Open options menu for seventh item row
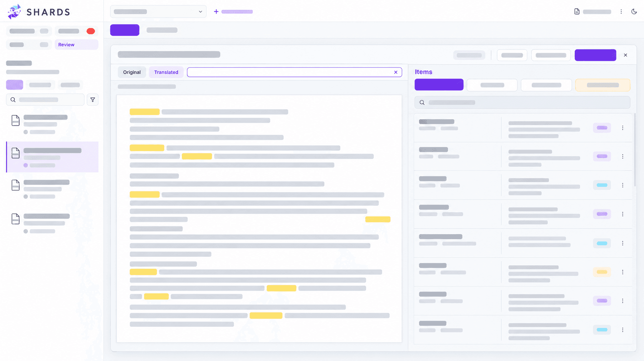 pyautogui.click(x=622, y=301)
